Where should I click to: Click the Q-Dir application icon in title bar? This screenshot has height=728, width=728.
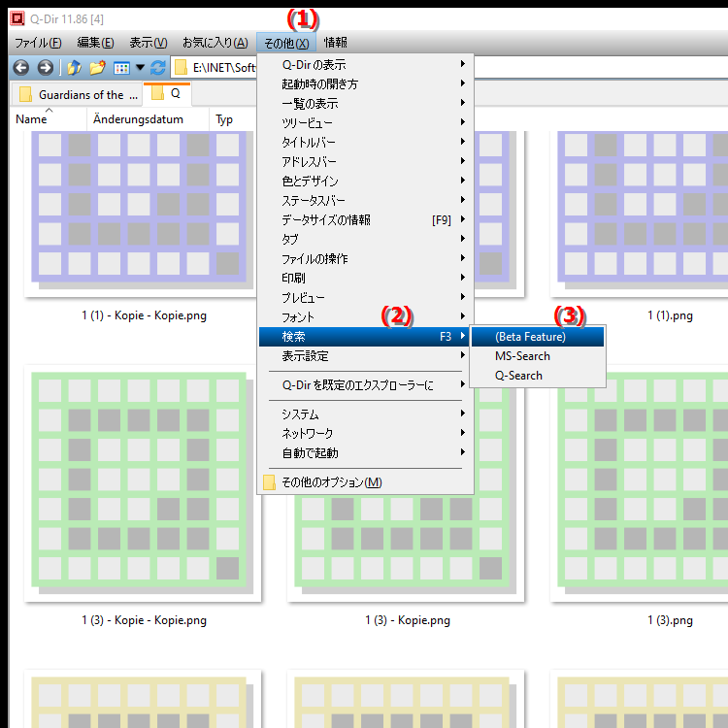(x=17, y=18)
